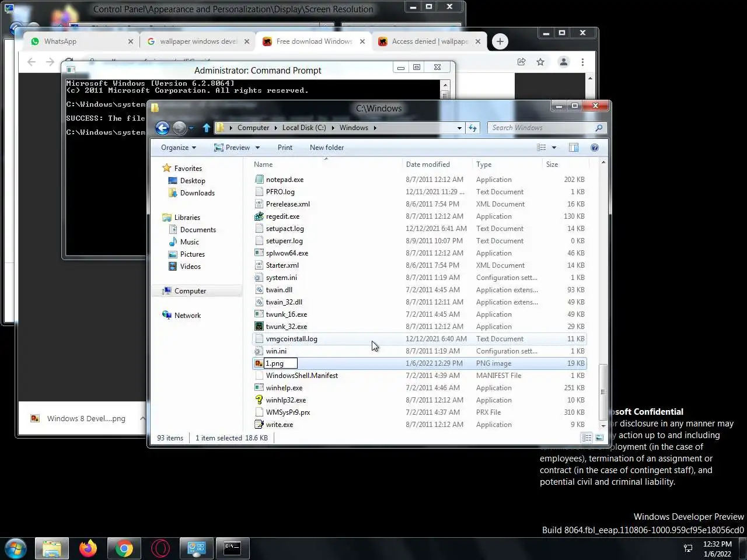This screenshot has height=560, width=747.
Task: Open Chrome three-dot menu
Action: pos(582,62)
